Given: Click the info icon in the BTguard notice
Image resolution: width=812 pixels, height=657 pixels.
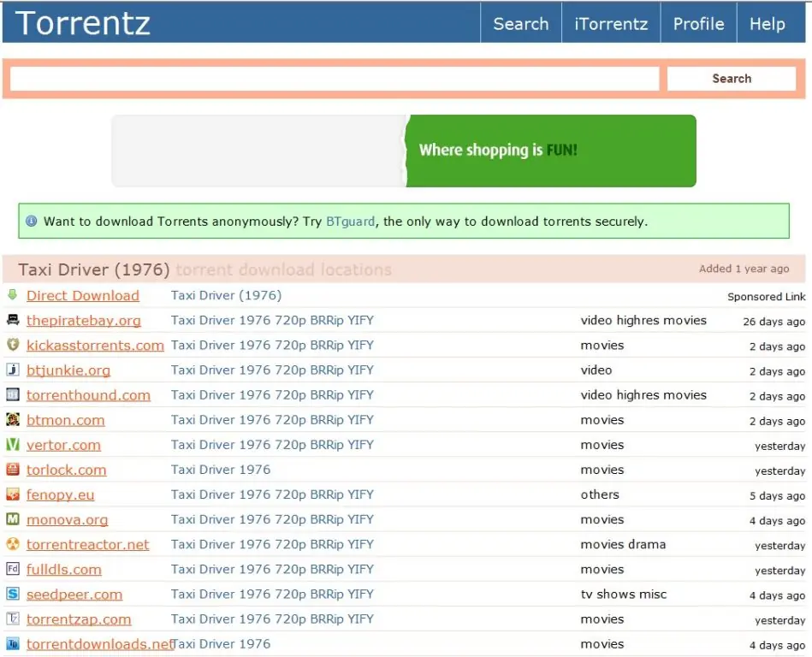Looking at the screenshot, I should (31, 221).
